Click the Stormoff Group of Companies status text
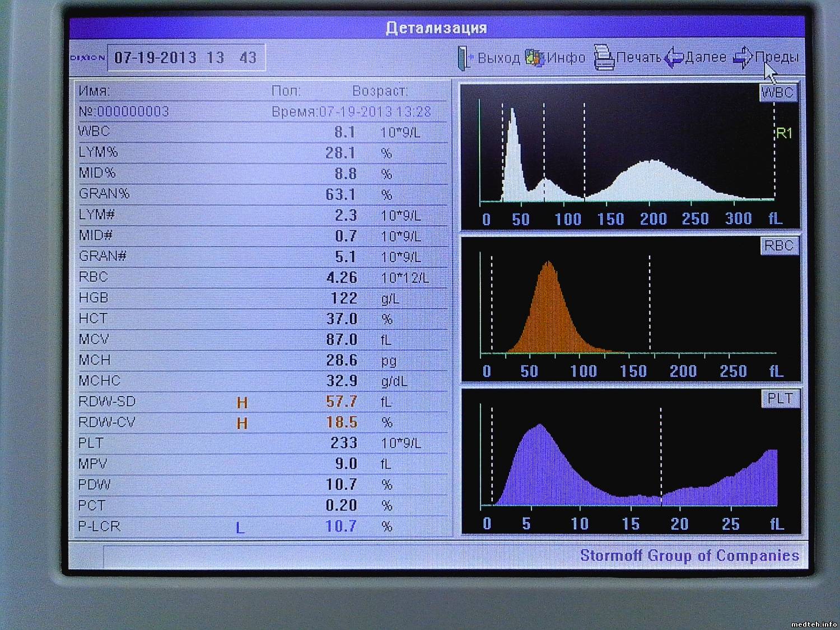Image resolution: width=840 pixels, height=630 pixels. 689,556
